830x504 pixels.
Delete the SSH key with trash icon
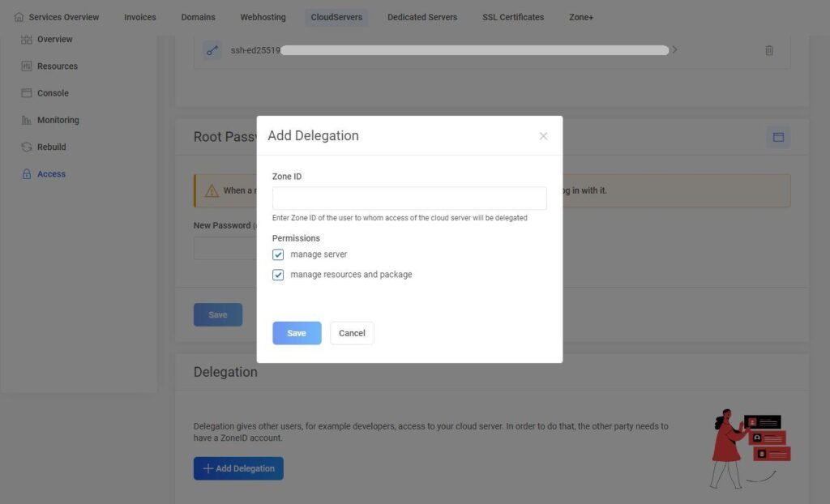click(769, 50)
